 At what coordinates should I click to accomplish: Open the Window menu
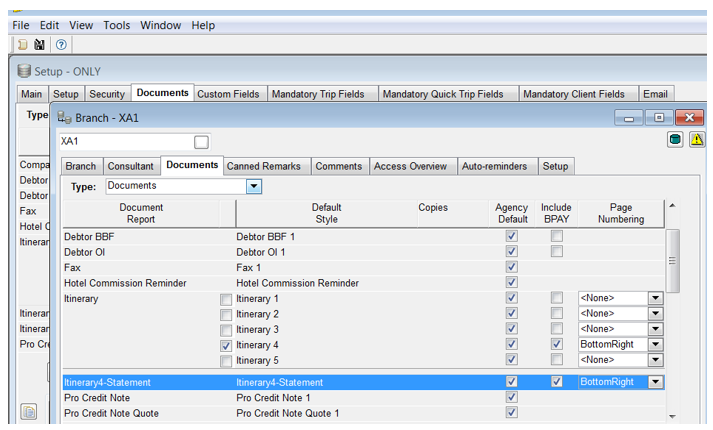(161, 25)
